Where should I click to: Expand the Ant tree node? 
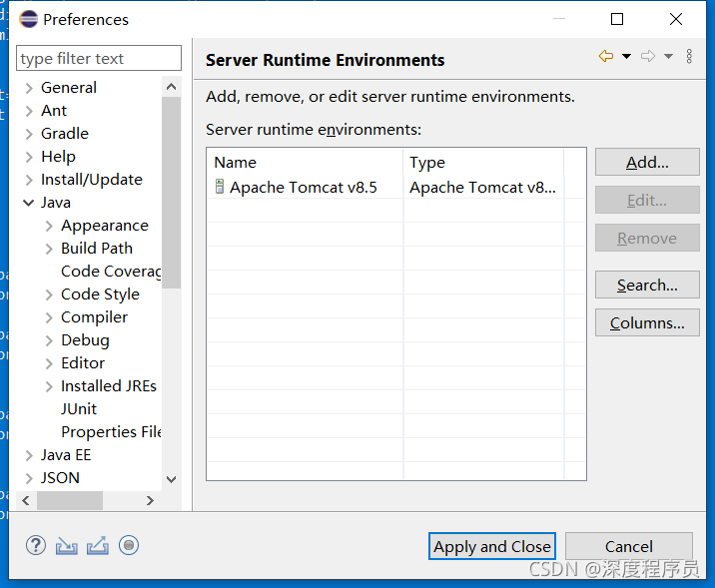29,111
